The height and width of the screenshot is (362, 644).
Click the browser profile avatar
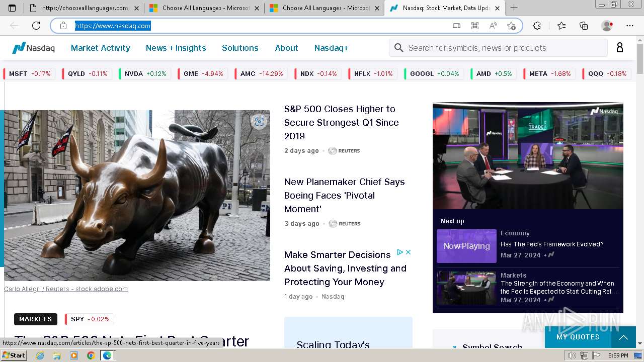[x=607, y=26]
